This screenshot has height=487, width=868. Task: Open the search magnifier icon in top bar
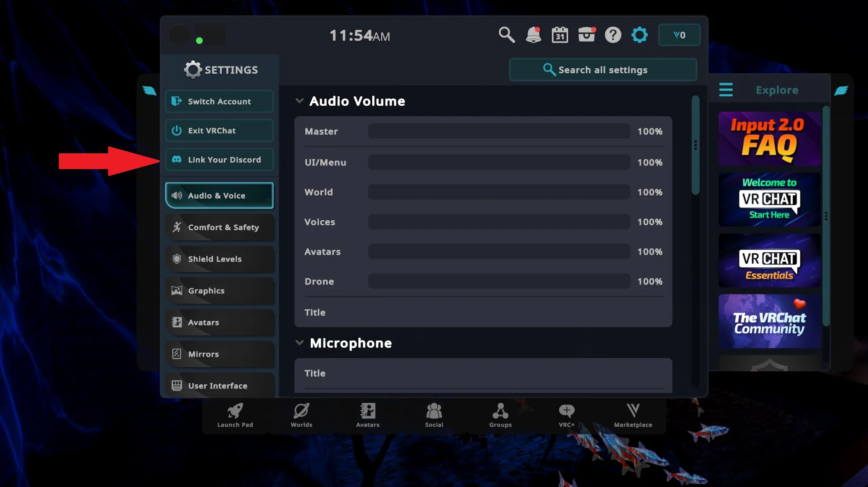tap(507, 35)
